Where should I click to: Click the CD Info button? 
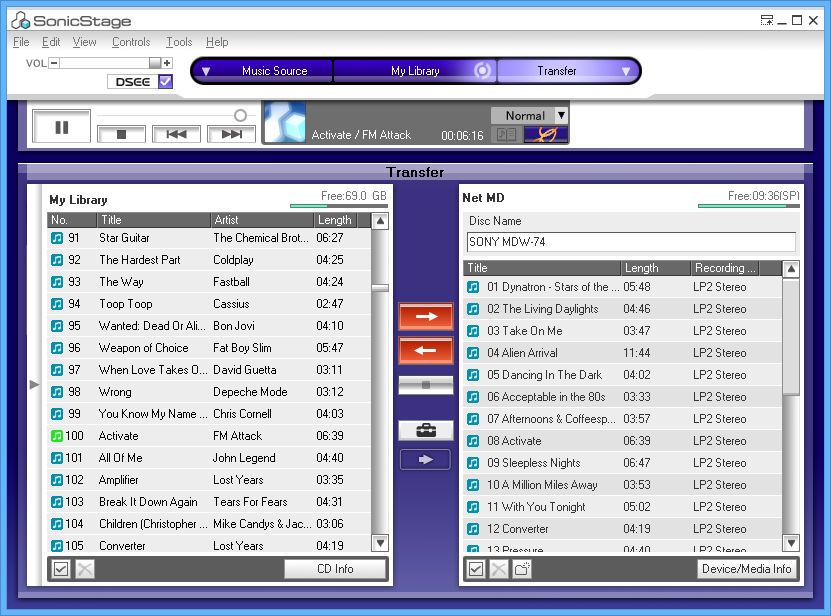(x=335, y=569)
